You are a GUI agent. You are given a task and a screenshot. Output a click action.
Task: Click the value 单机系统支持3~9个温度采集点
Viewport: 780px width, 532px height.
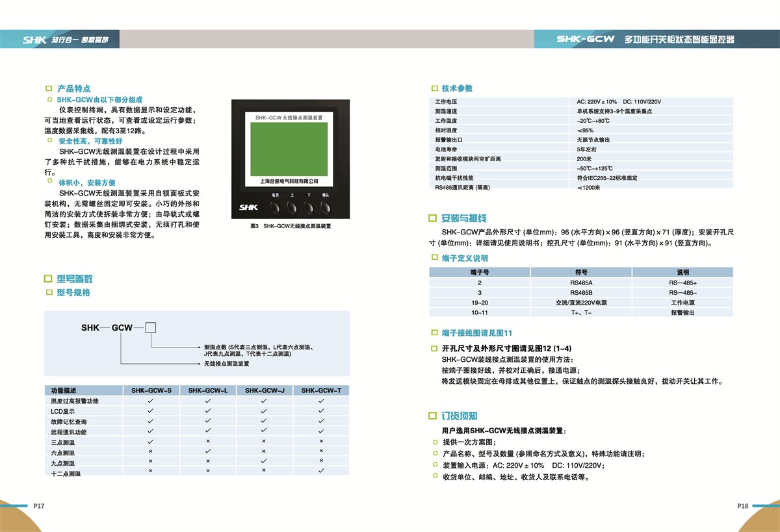coord(614,112)
